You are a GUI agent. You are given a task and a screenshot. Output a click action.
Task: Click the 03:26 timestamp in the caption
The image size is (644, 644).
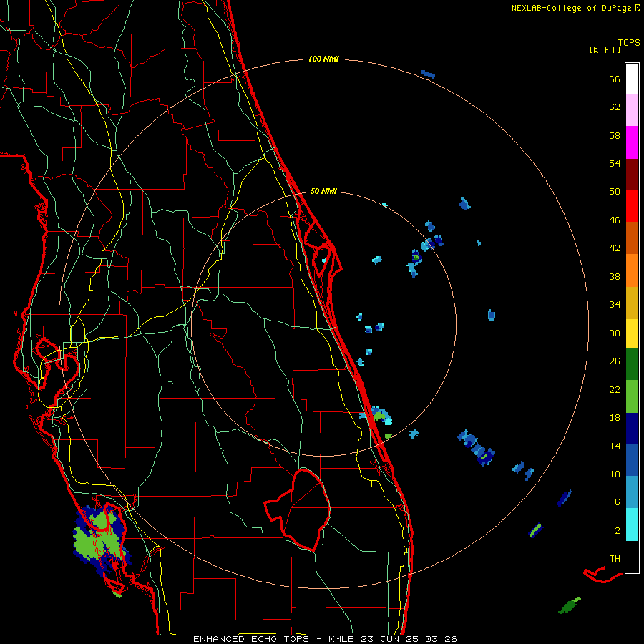tap(441, 639)
